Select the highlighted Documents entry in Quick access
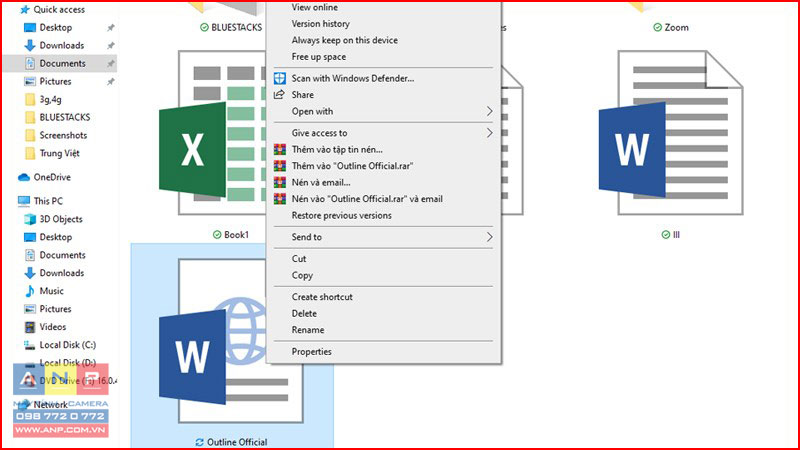Viewport: 800px width, 450px height. click(x=60, y=63)
